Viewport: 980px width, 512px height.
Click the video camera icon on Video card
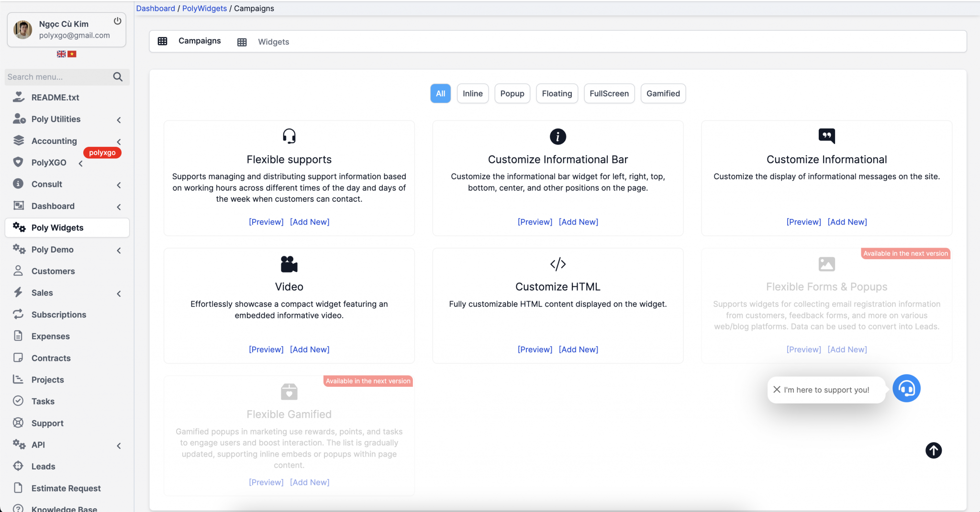point(289,263)
